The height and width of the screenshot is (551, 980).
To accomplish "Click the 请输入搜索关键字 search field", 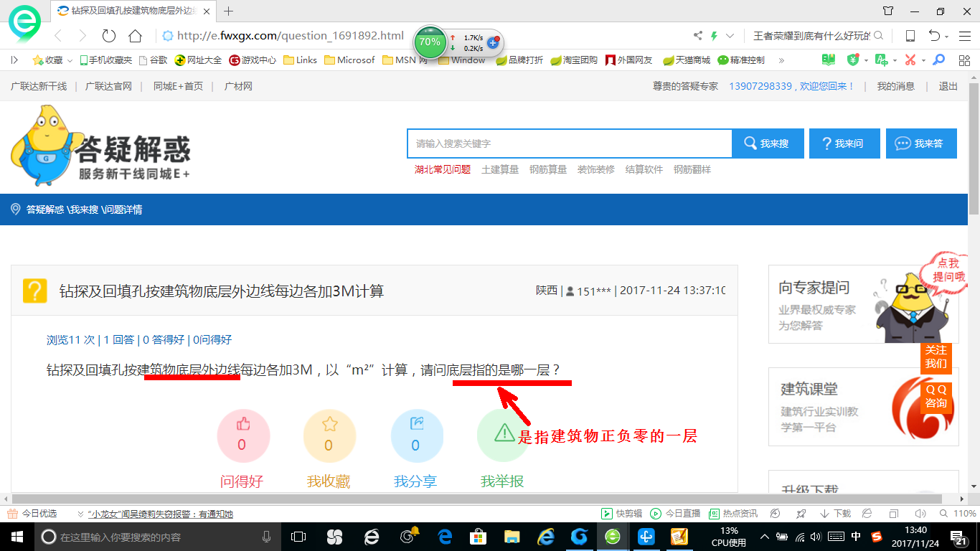I will [570, 143].
